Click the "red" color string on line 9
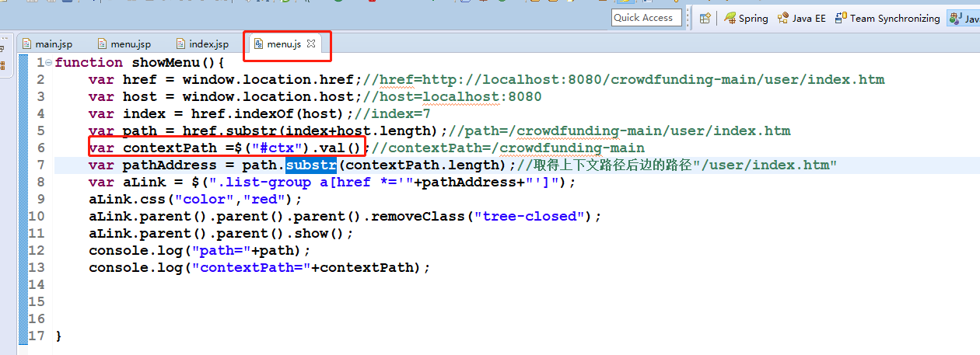 [263, 199]
